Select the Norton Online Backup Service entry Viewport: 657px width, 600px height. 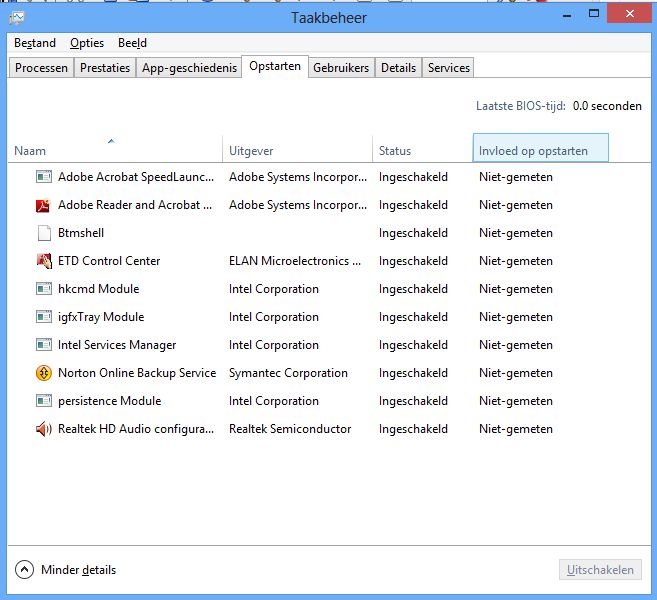click(137, 373)
